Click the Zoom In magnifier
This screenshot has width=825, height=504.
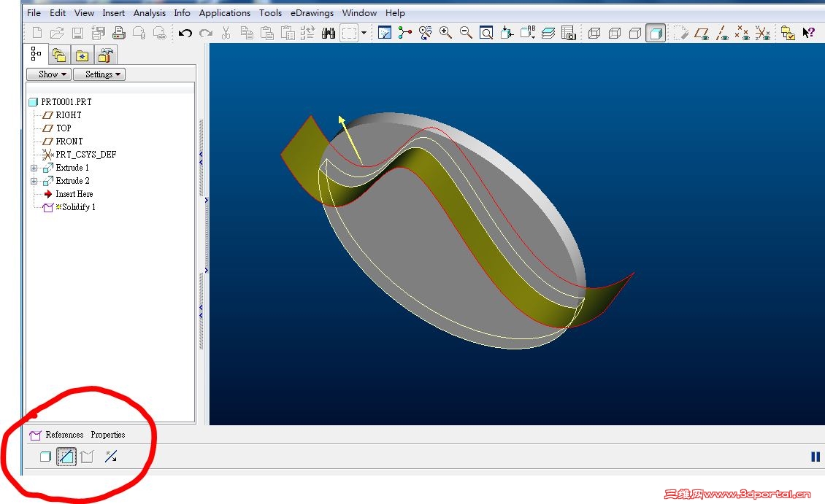(x=445, y=33)
